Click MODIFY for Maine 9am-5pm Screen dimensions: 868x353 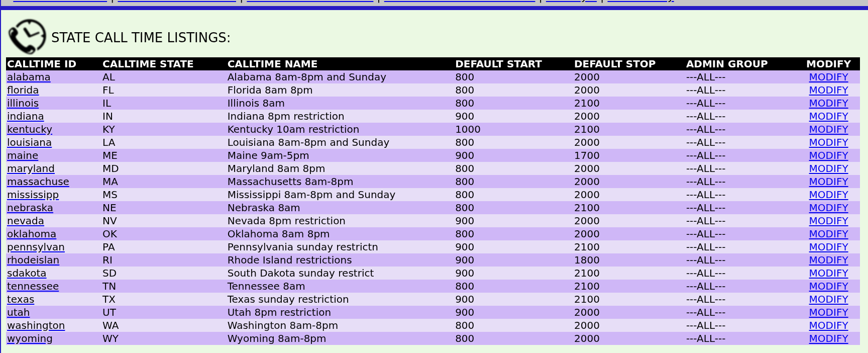[828, 155]
